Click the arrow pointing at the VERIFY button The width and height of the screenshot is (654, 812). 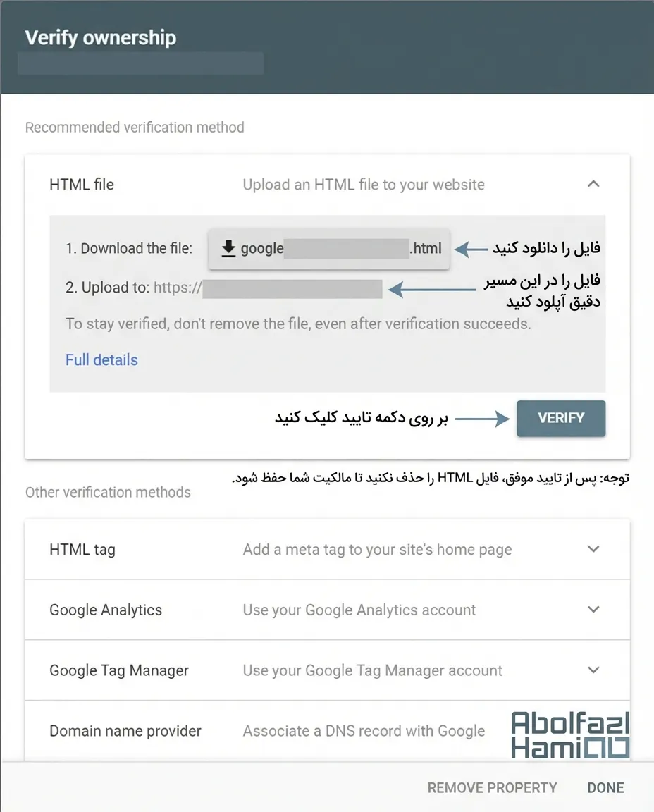click(482, 419)
